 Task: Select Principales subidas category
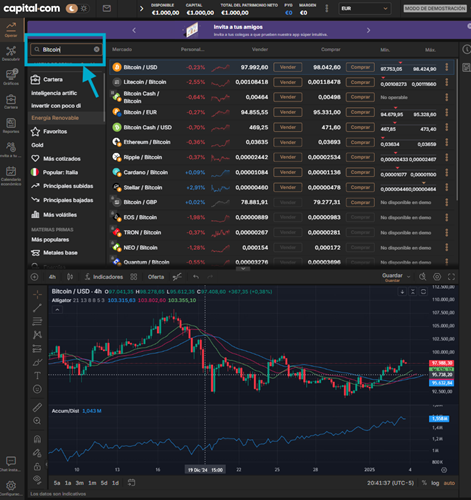click(62, 186)
